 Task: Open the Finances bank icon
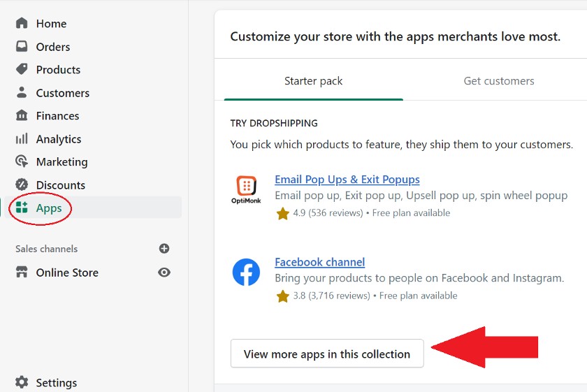22,115
